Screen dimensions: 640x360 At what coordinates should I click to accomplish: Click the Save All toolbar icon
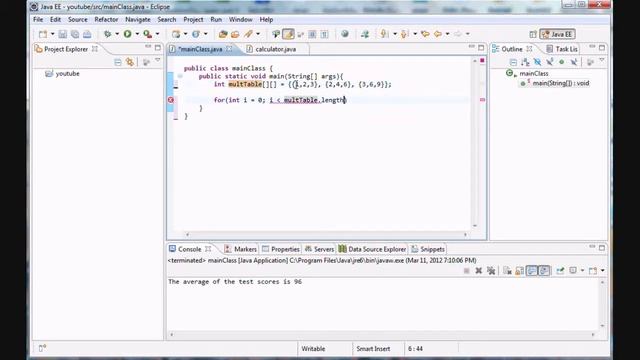click(75, 34)
